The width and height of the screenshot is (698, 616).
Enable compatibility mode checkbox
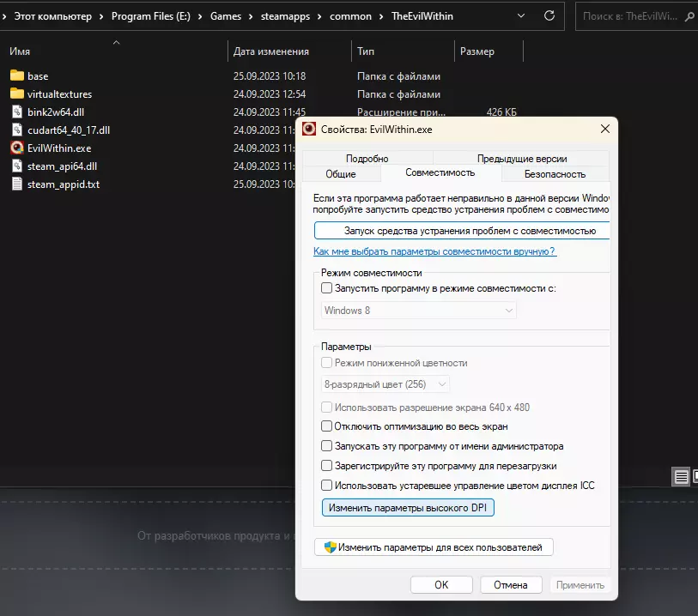pyautogui.click(x=327, y=287)
